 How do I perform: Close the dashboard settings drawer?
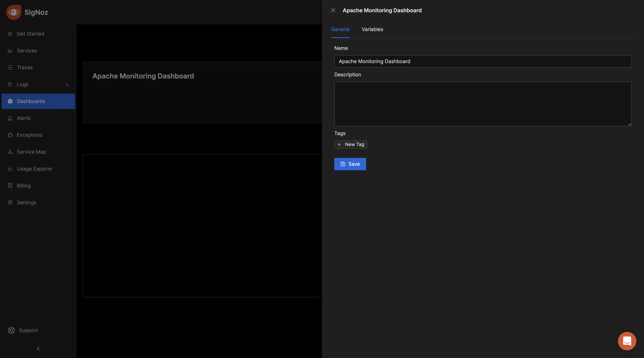333,10
